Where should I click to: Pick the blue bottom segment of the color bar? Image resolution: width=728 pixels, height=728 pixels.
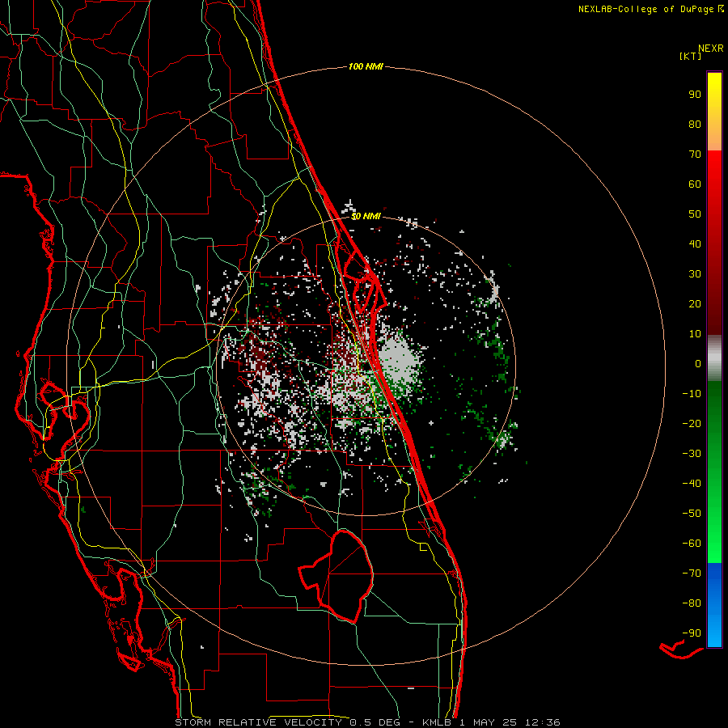coord(714,605)
